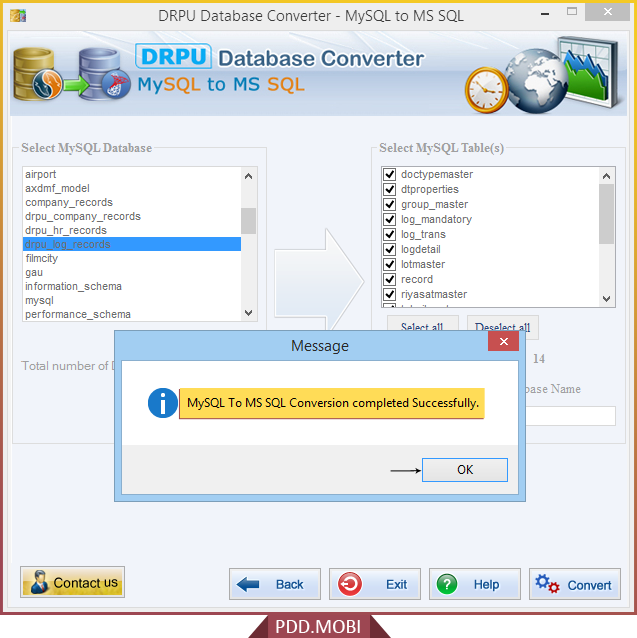Uncheck the record table checkbox
Image resolution: width=637 pixels, height=638 pixels.
click(x=390, y=280)
